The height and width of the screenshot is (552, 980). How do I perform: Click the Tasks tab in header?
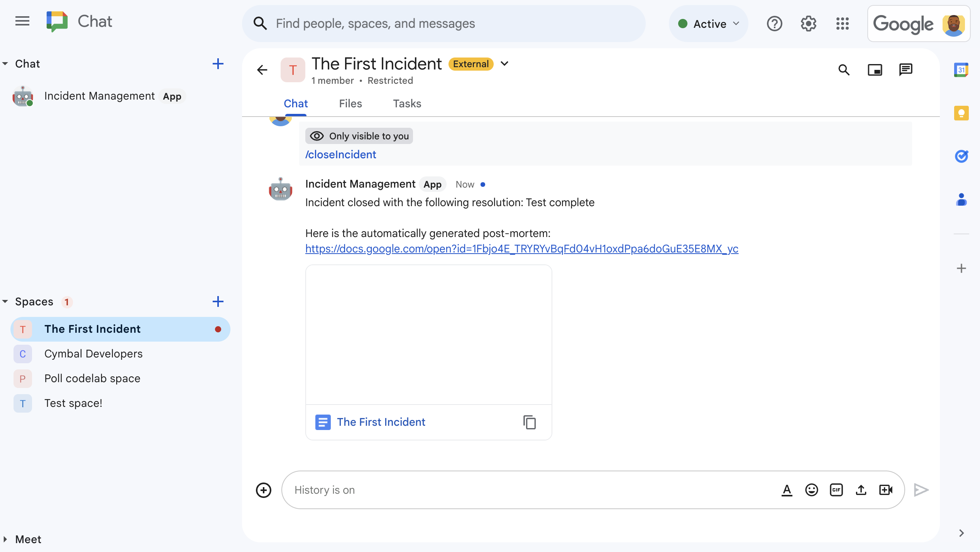click(x=407, y=103)
